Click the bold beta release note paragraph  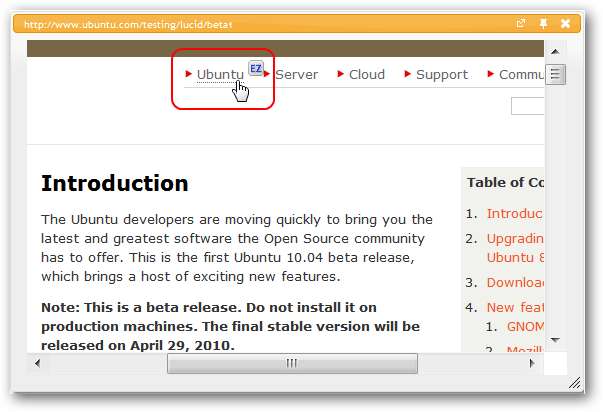(x=230, y=326)
